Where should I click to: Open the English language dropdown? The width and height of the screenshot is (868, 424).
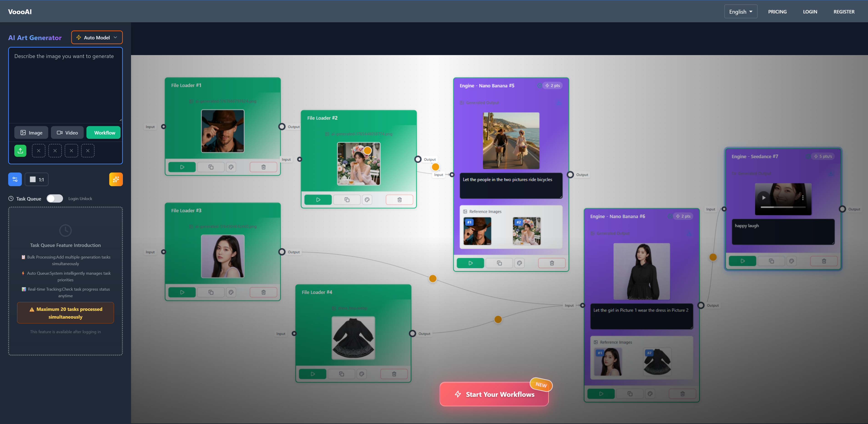[741, 11]
